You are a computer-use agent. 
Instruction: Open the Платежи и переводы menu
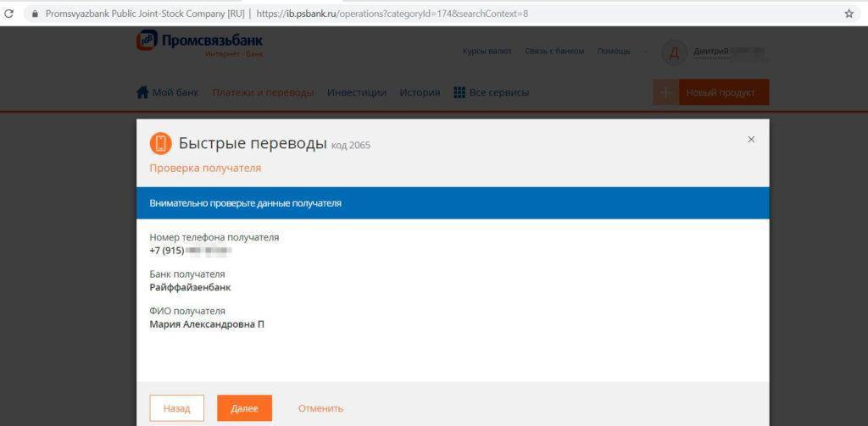pos(263,92)
